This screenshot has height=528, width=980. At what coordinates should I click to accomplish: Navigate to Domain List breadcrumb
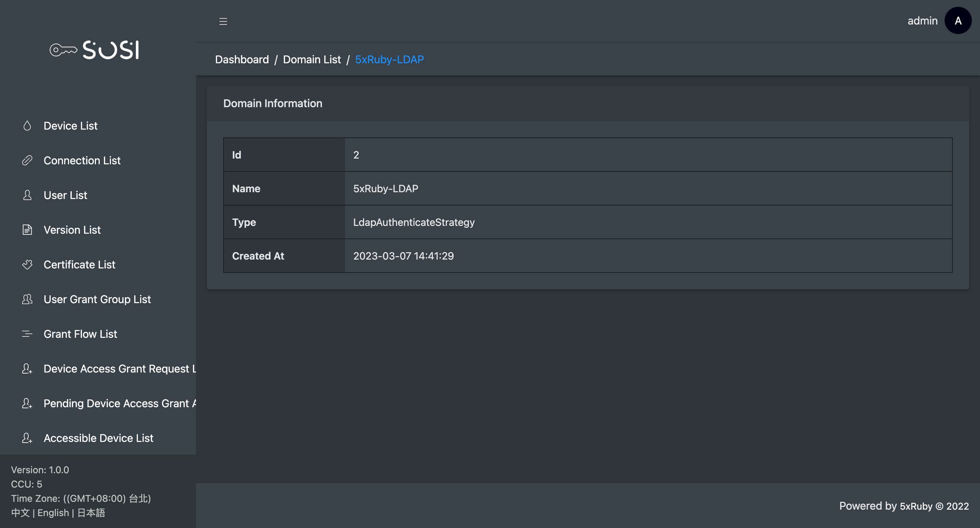click(x=312, y=59)
